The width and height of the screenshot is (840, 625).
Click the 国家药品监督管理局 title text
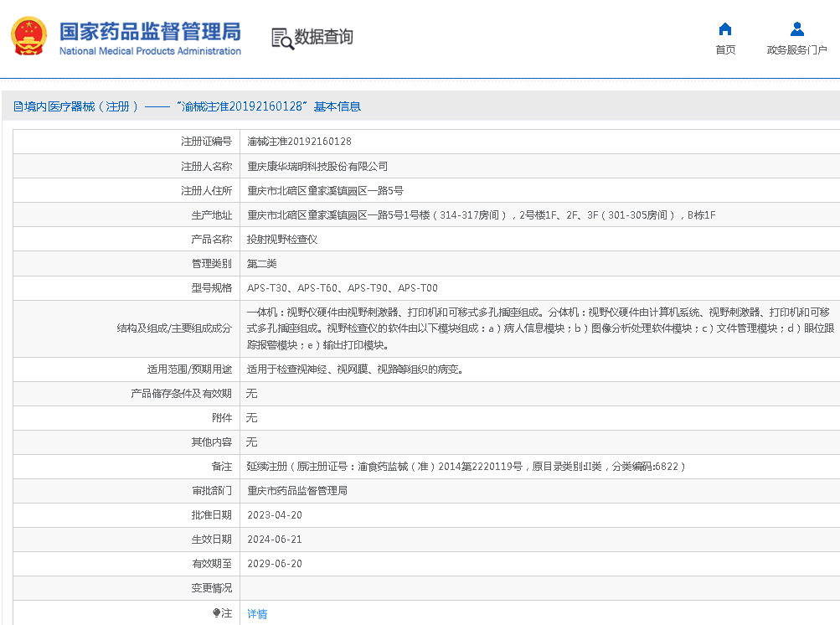tap(150, 31)
